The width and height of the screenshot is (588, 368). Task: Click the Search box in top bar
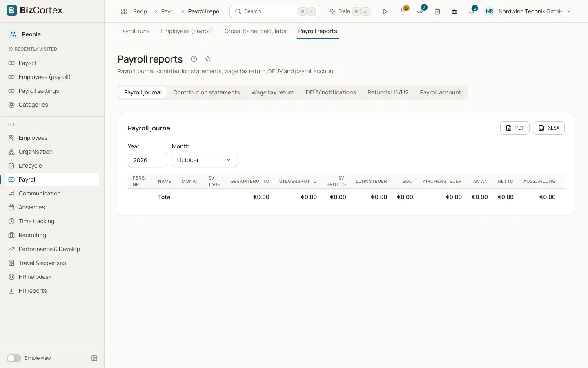[275, 11]
